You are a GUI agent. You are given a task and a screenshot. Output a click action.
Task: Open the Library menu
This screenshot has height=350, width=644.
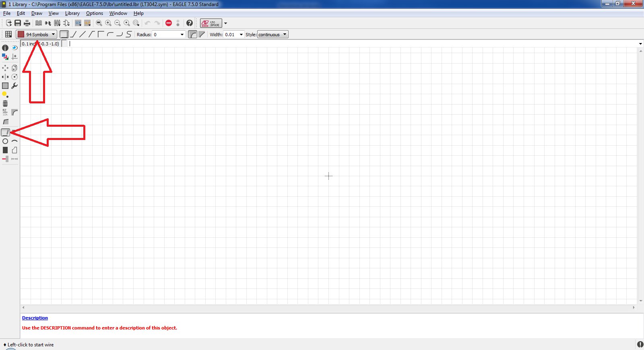tap(72, 13)
